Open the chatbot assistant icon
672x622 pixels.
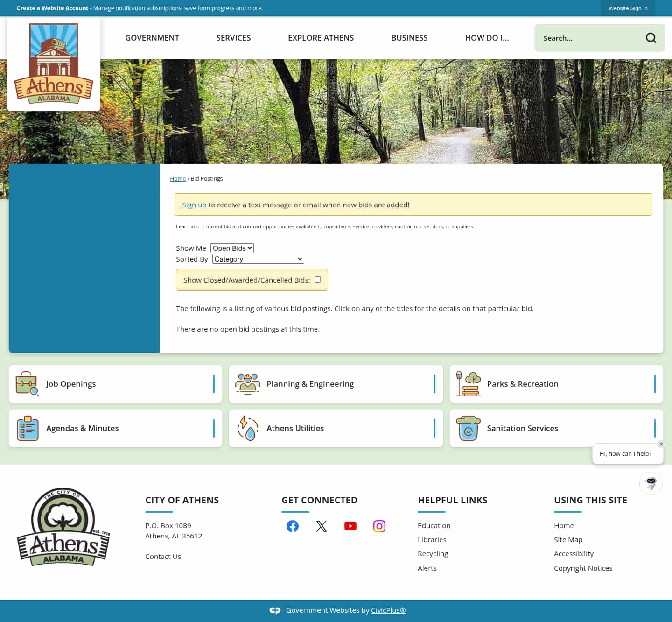pos(651,483)
